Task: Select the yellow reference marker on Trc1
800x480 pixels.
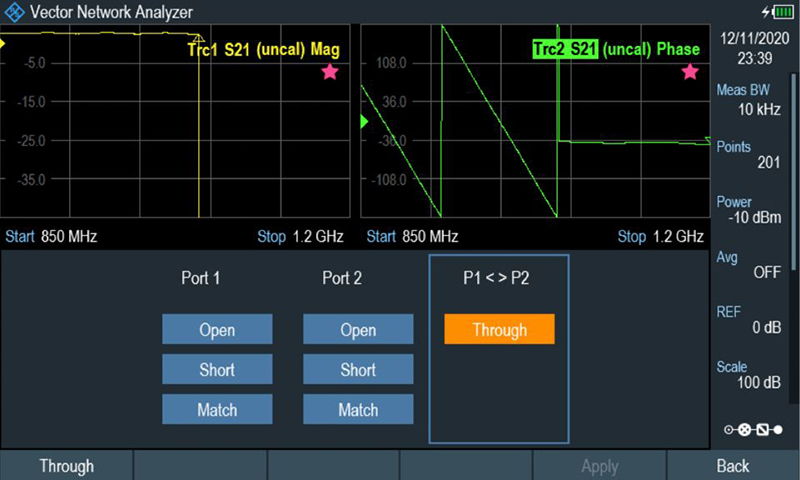Action: pos(4,44)
